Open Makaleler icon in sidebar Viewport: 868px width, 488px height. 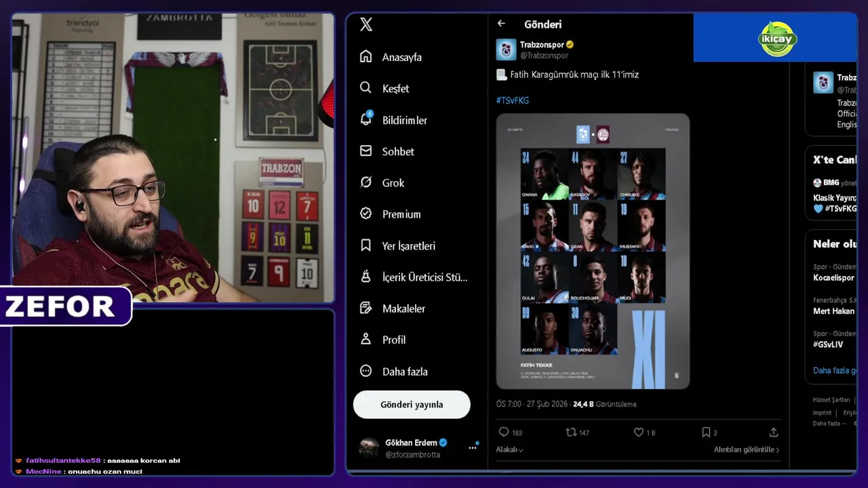366,308
